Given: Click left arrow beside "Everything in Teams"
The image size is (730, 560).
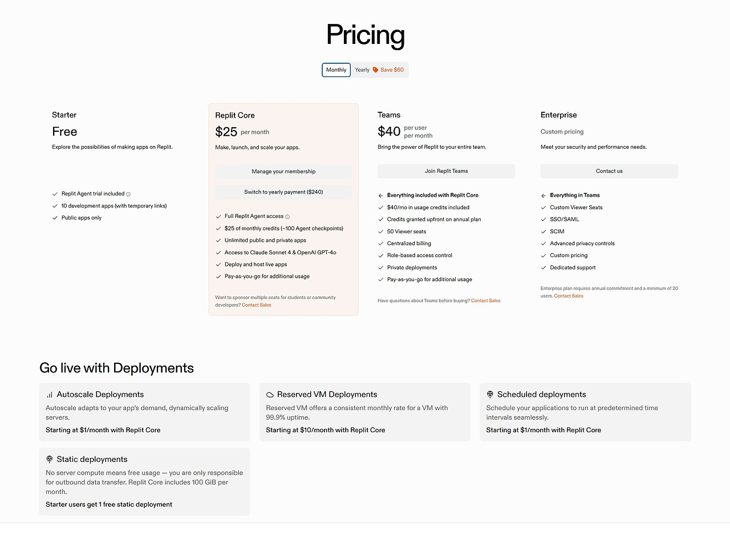Looking at the screenshot, I should [x=544, y=196].
